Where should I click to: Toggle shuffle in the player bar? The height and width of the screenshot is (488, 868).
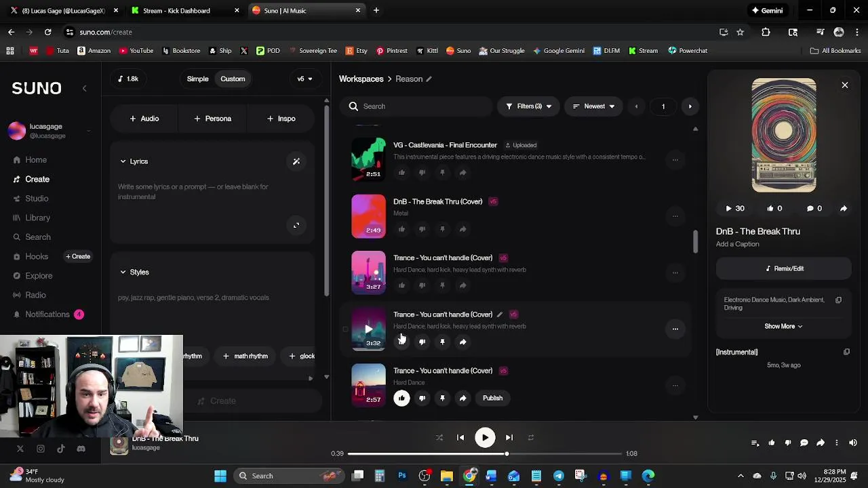(439, 438)
